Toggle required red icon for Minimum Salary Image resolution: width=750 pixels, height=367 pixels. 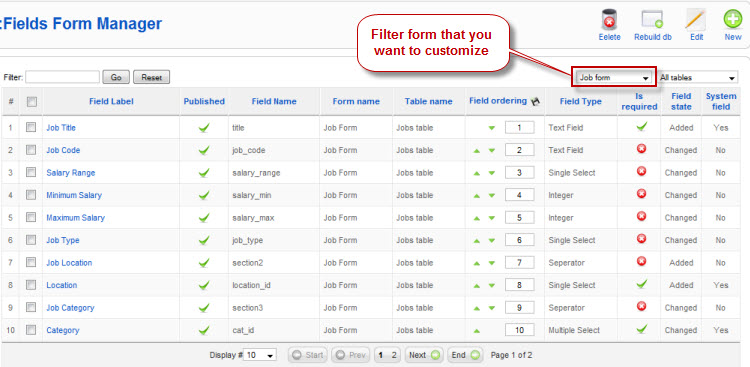coord(642,194)
